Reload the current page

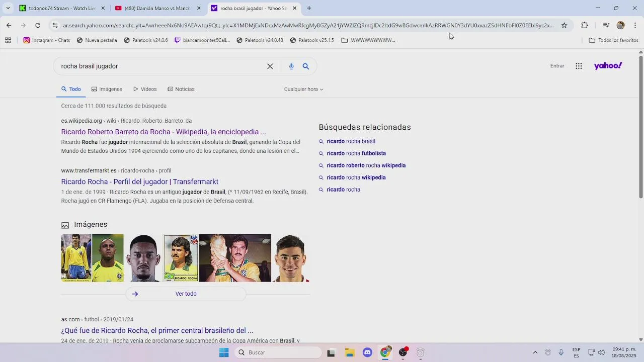pos(38,25)
